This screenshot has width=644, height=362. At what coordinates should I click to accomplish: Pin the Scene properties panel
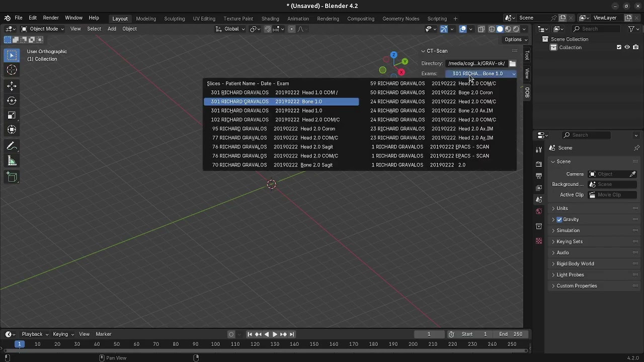[x=636, y=148]
